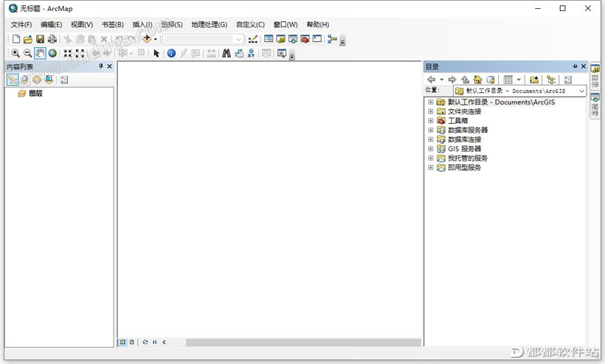The height and width of the screenshot is (364, 605).
Task: Zoom to Full Extent globe icon
Action: 52,53
